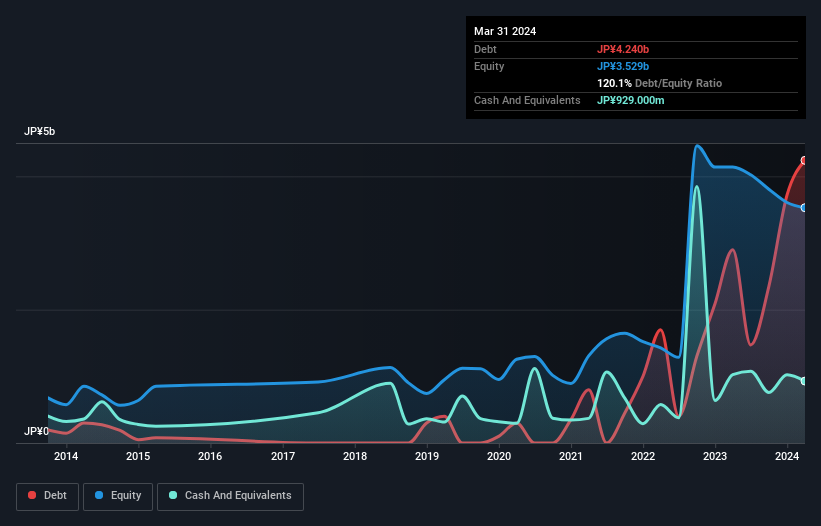Click the 2024 x-axis label
The image size is (821, 526).
pyautogui.click(x=787, y=456)
